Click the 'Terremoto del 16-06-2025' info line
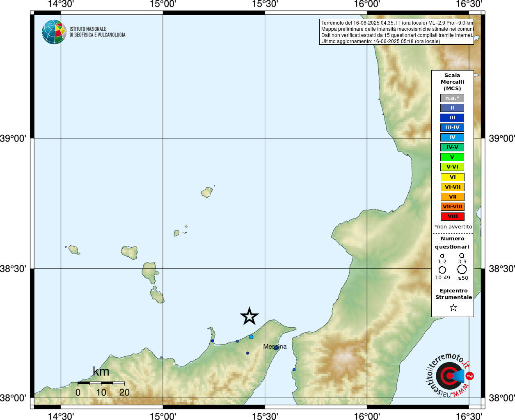Viewport: 515px width, 420px height. 397,23
